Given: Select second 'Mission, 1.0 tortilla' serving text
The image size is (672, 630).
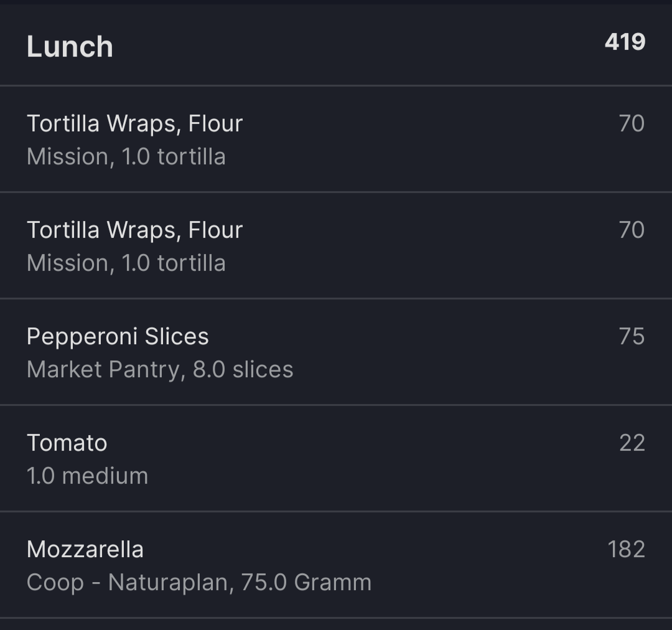Looking at the screenshot, I should [126, 263].
